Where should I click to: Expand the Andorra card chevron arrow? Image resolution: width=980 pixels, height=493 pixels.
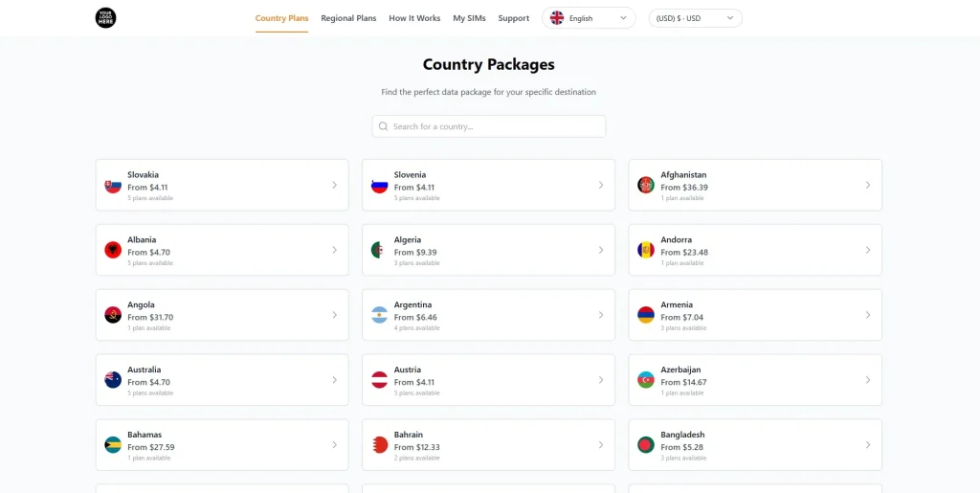pos(867,250)
